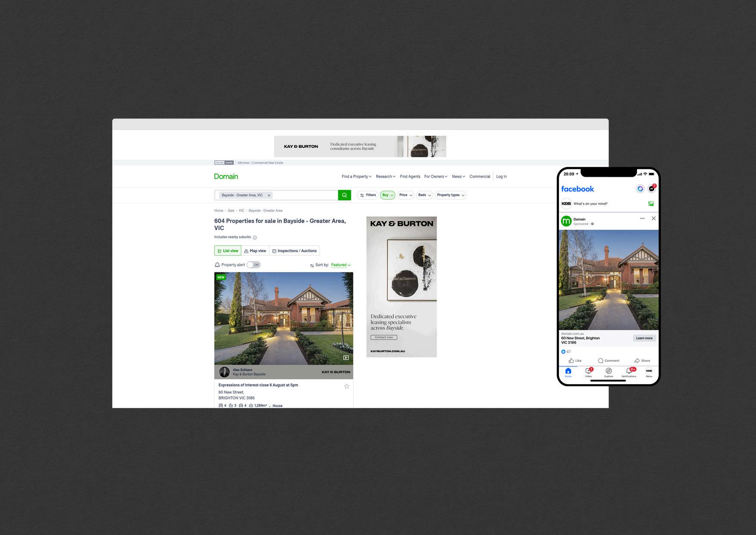Expand the Beds filter dropdown

(x=425, y=195)
